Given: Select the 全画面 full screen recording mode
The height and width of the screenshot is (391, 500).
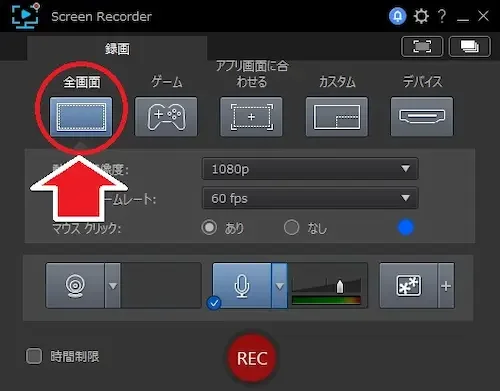Looking at the screenshot, I should click(x=81, y=117).
